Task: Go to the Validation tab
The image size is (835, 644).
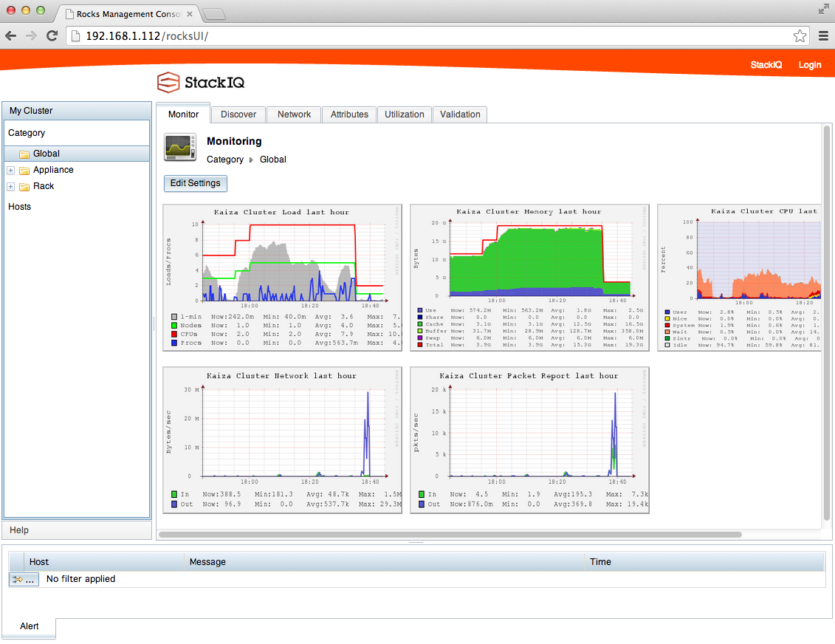Action: coord(460,114)
